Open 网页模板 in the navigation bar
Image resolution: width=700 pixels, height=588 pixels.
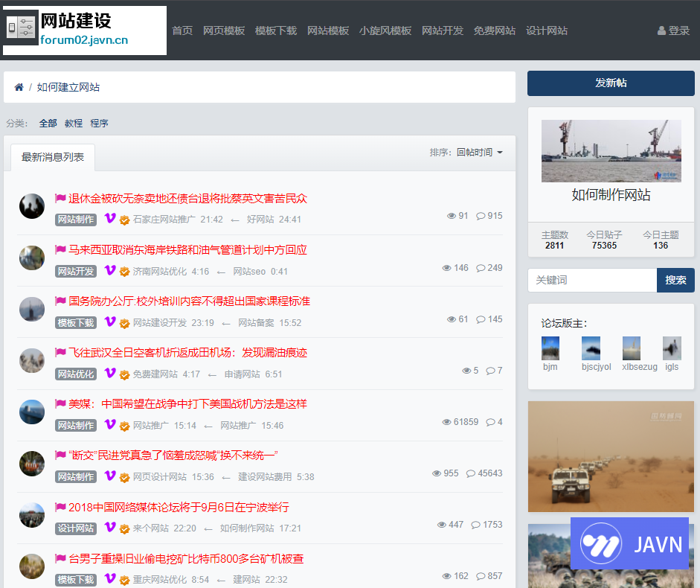tap(224, 31)
